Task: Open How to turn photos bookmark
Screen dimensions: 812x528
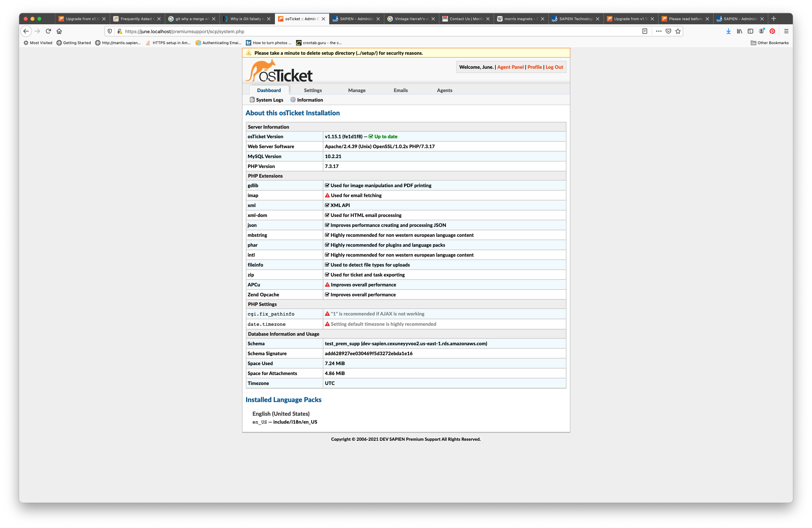Action: 269,43
